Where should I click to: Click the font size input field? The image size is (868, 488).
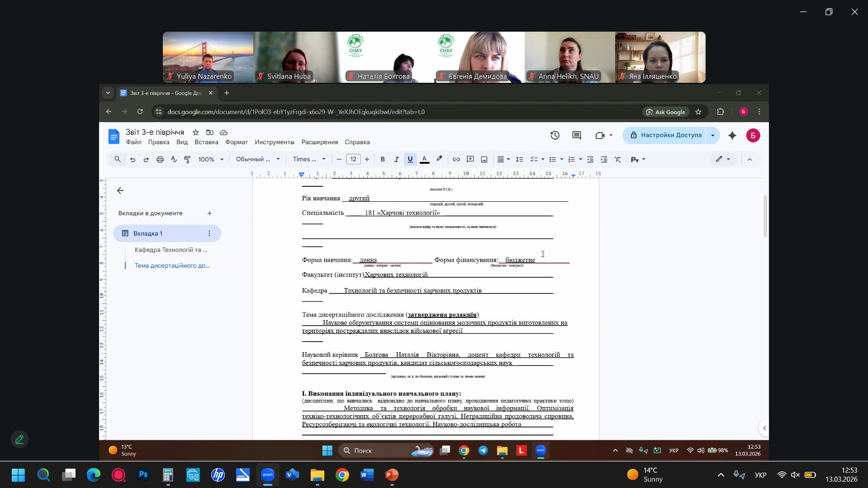coord(353,159)
